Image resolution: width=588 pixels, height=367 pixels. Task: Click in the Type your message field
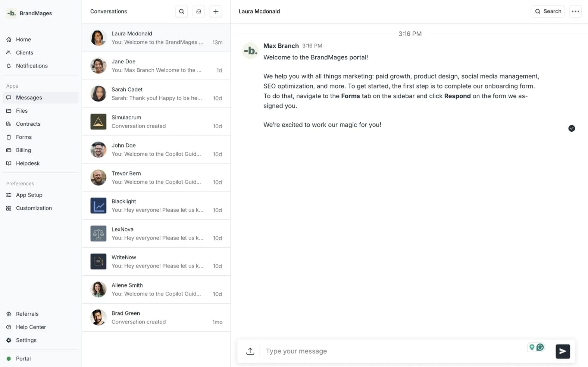[394, 351]
